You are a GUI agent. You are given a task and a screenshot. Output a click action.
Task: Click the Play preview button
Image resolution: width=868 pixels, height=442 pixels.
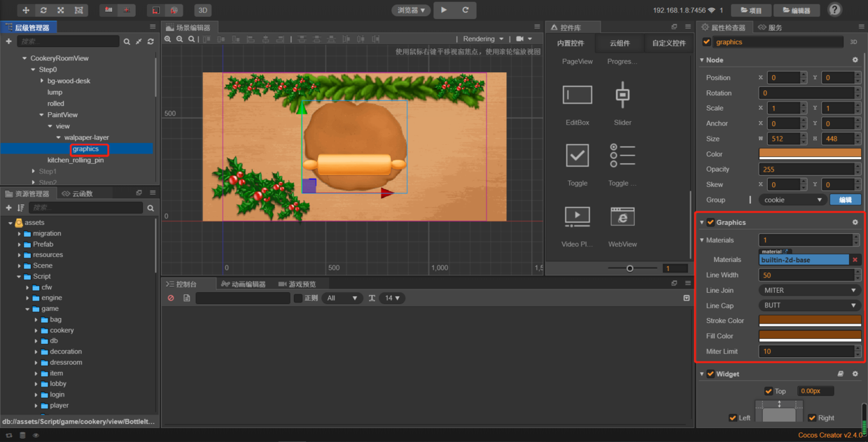[x=444, y=10]
